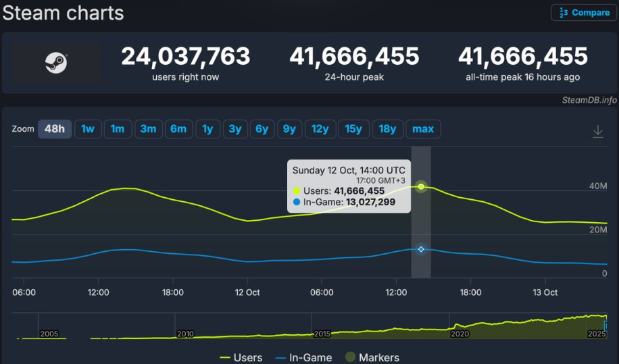
Task: Switch chart zoom to 12y
Action: [320, 129]
